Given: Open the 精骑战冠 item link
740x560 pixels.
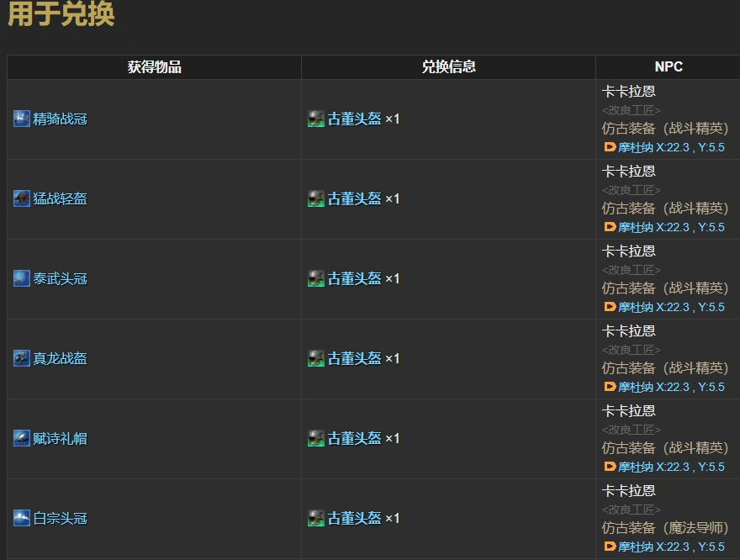Looking at the screenshot, I should pyautogui.click(x=60, y=119).
